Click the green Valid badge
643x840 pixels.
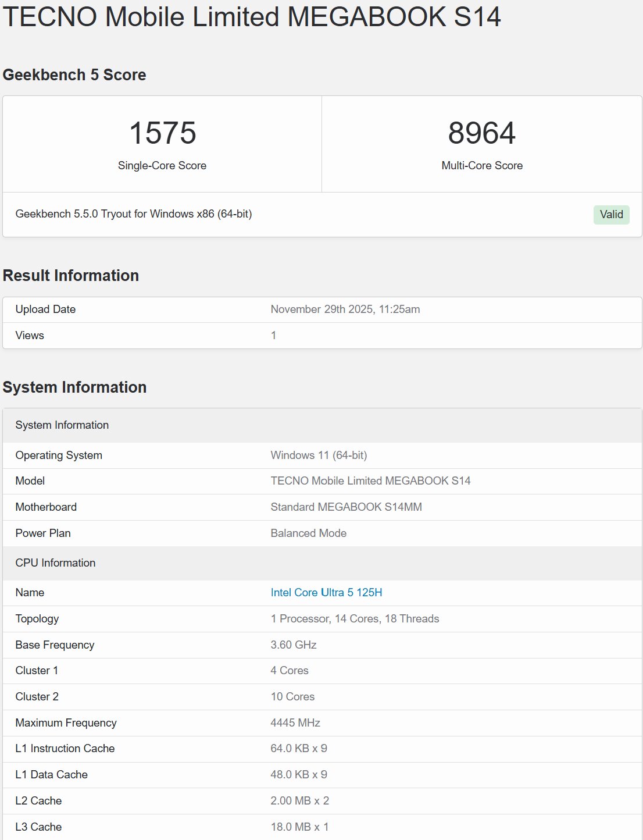(x=611, y=214)
